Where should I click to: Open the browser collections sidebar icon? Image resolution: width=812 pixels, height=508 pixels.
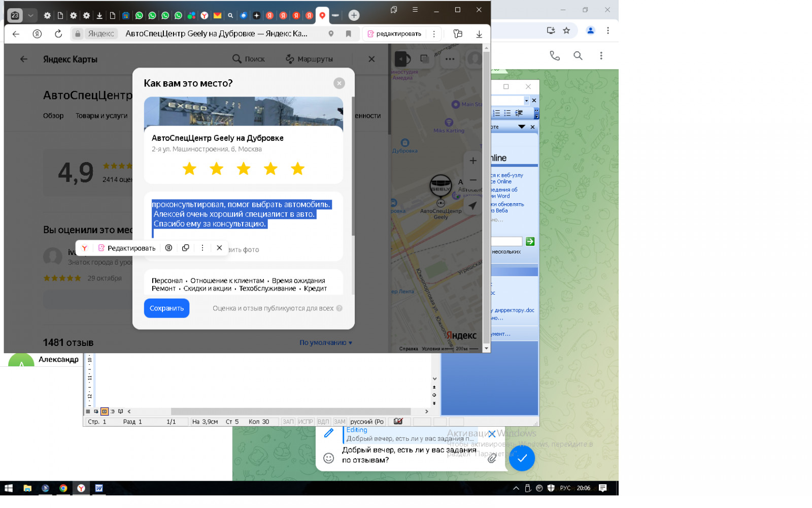[x=458, y=34]
